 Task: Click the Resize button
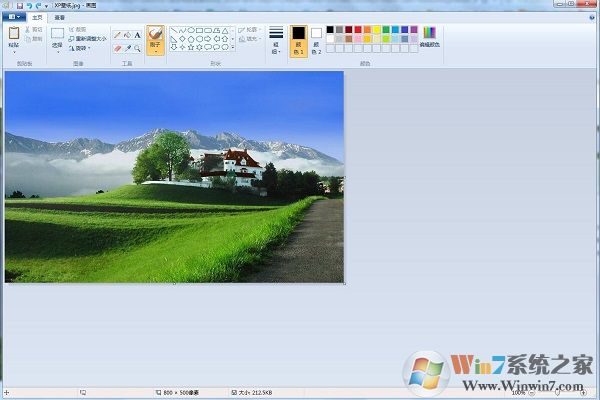click(x=90, y=39)
